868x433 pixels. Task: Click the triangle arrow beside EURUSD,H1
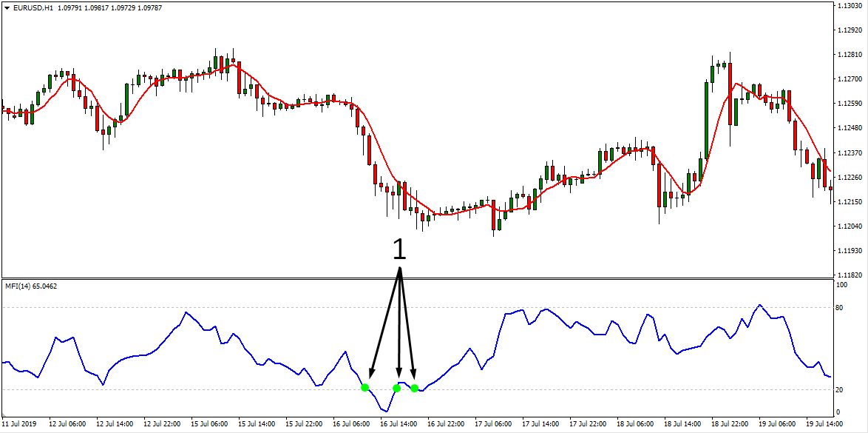tap(7, 7)
